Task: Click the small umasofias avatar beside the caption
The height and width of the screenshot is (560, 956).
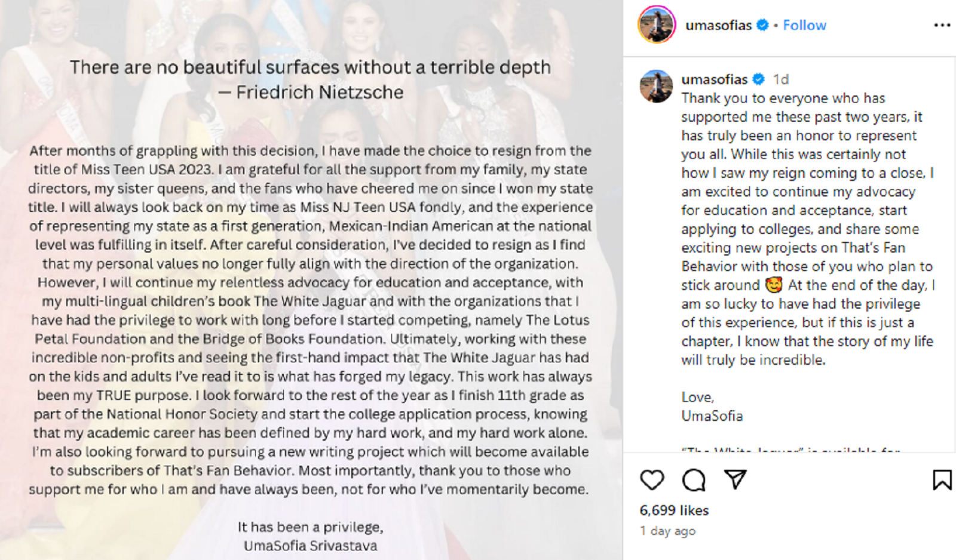Action: coord(656,86)
